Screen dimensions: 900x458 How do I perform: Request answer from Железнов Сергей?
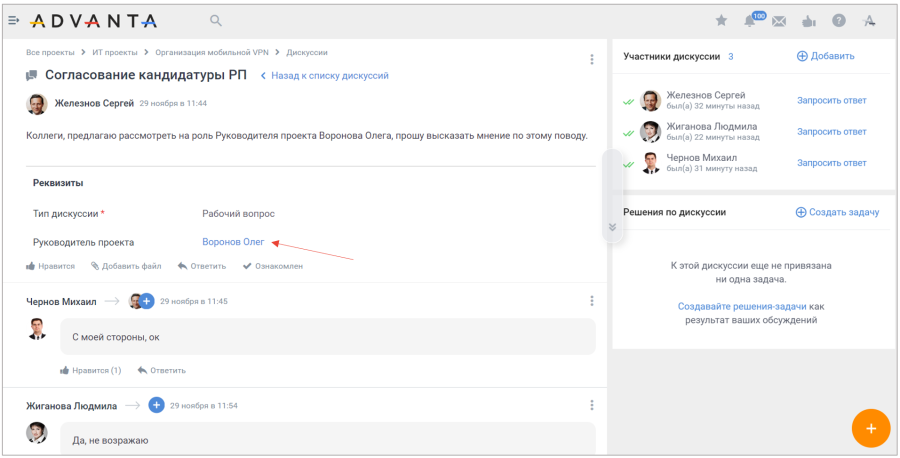click(x=832, y=100)
